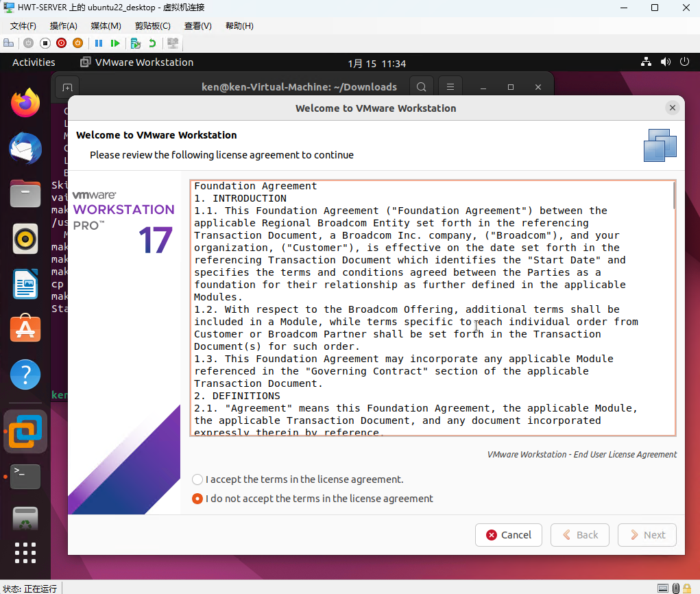Click the "2. DEFINITIONS" line
Screen dimensions: 700x594
(237, 396)
